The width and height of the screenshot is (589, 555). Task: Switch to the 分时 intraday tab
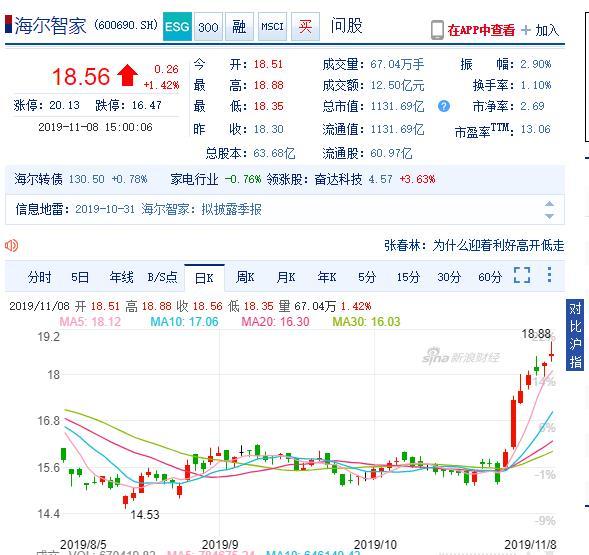pos(39,277)
